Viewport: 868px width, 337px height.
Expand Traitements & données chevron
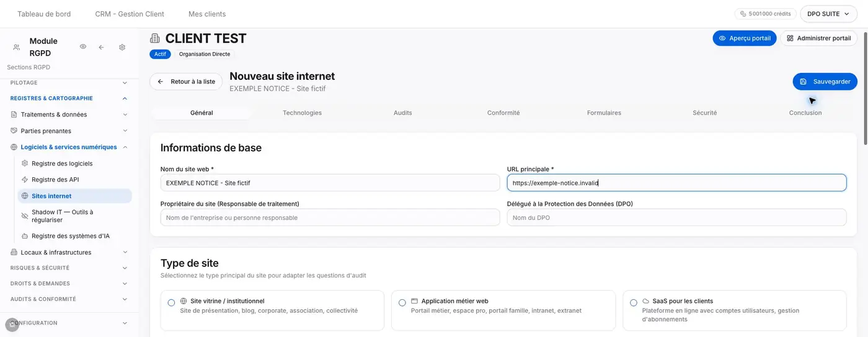click(x=125, y=115)
